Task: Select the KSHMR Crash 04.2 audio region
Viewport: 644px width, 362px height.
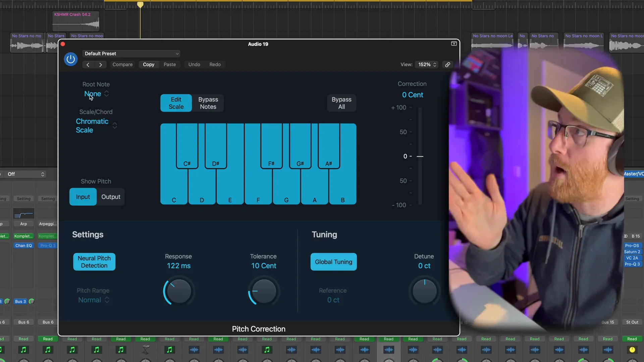Action: [76, 21]
